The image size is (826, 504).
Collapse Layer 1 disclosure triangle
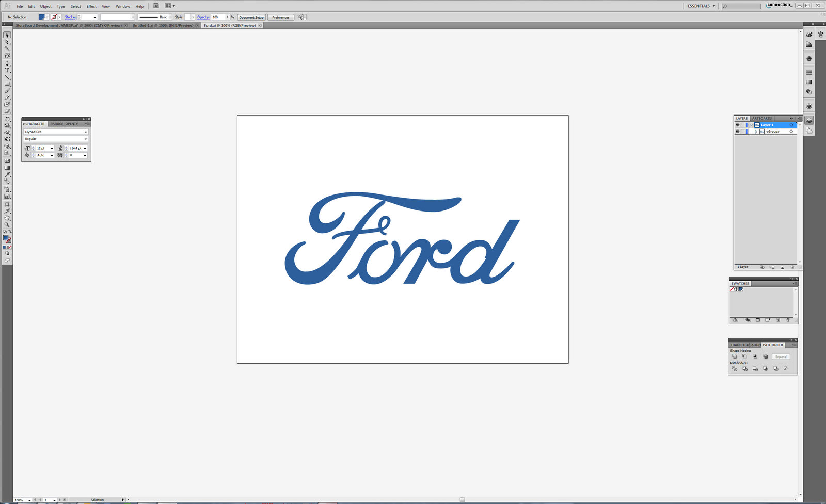click(752, 125)
